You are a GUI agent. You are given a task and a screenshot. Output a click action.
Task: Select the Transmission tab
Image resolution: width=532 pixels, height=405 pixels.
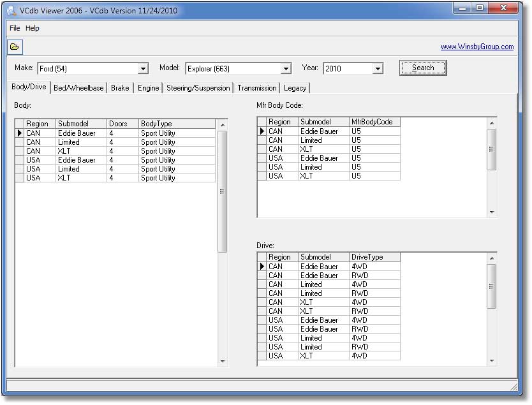click(x=256, y=88)
